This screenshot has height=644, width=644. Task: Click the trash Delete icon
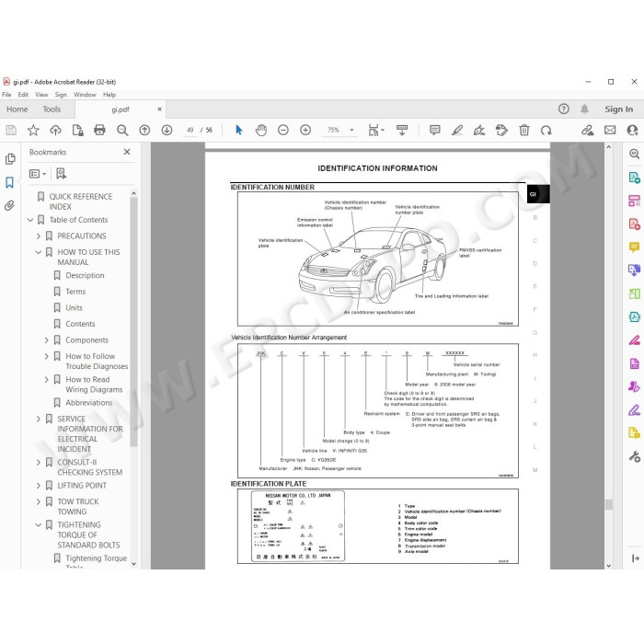pos(524,131)
